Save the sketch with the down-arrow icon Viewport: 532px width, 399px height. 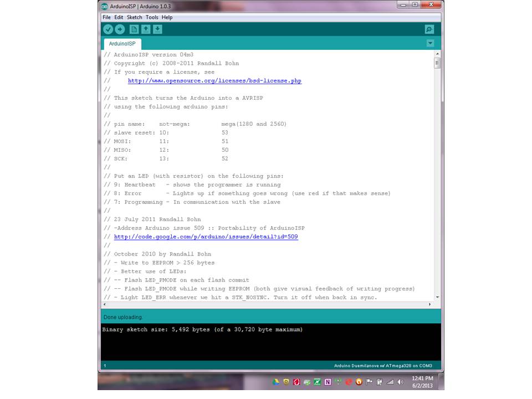157,29
